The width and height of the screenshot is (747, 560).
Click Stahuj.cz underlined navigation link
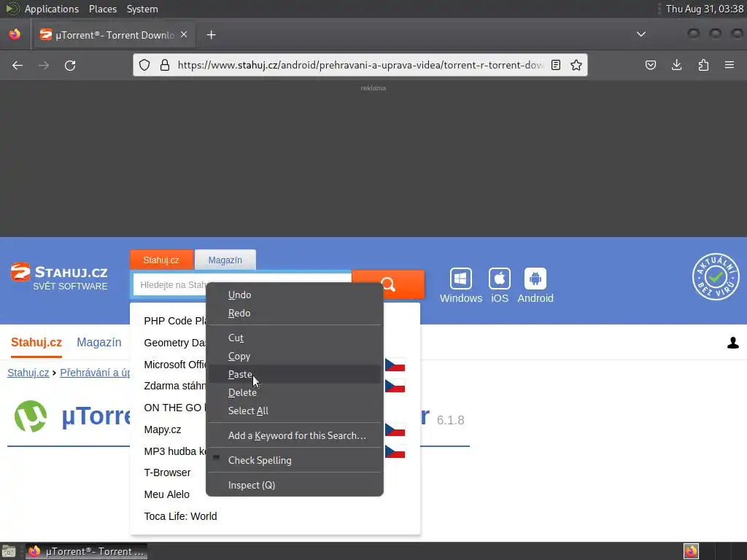coord(36,343)
